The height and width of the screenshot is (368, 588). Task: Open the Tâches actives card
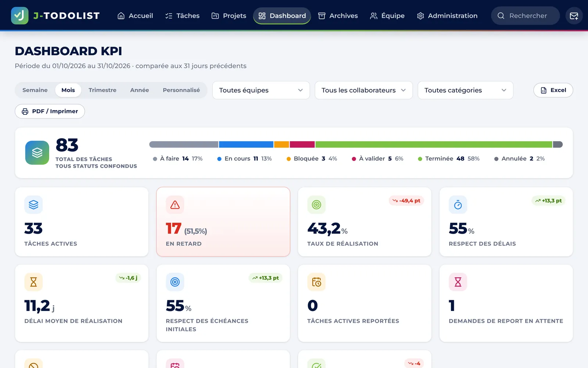[x=82, y=222]
